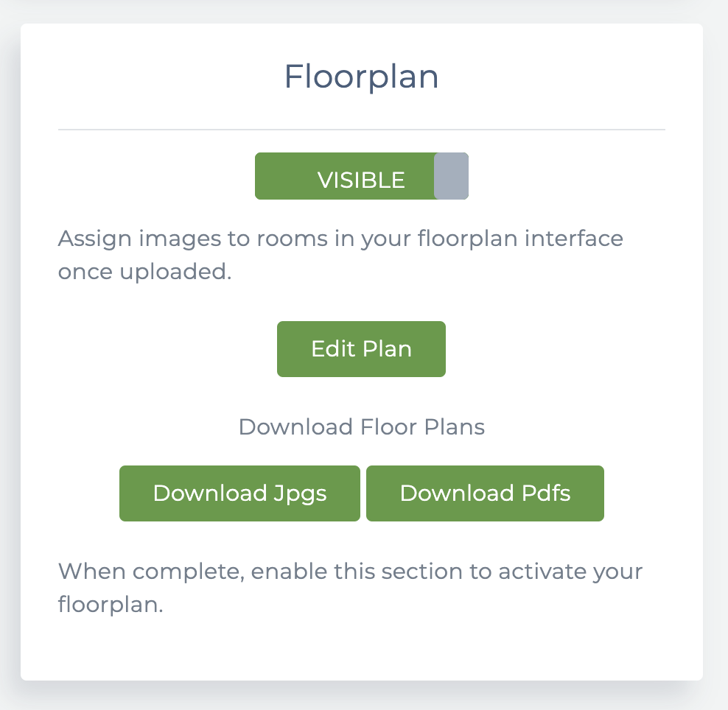Click the word 'Edit' on the Edit Plan button
The image size is (728, 710).
(x=332, y=348)
